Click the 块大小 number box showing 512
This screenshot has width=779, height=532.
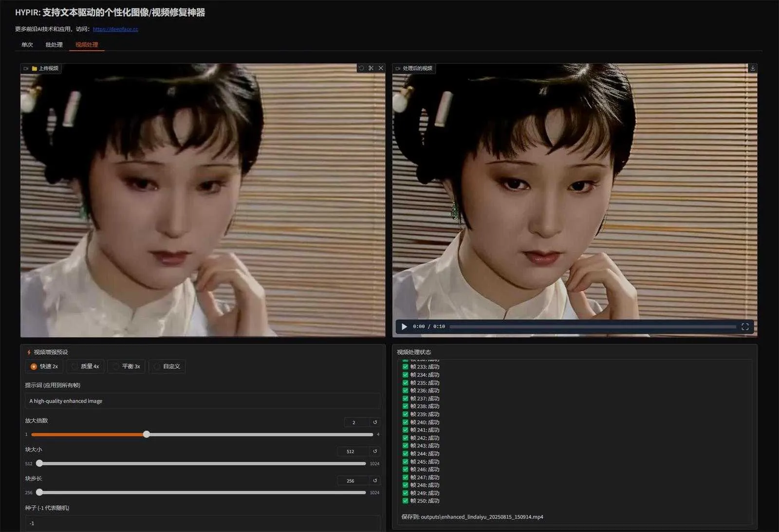click(353, 451)
